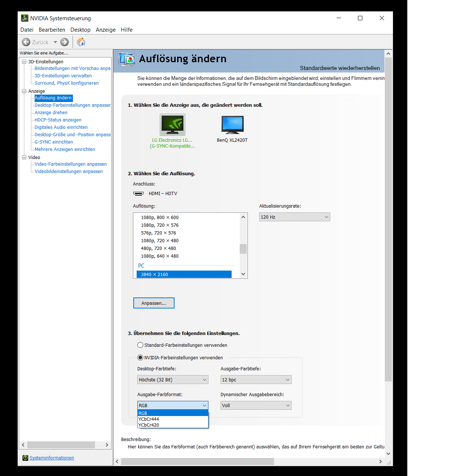
Task: Close the Ausgabe-Farbformat RGB combo box
Action: 173,405
